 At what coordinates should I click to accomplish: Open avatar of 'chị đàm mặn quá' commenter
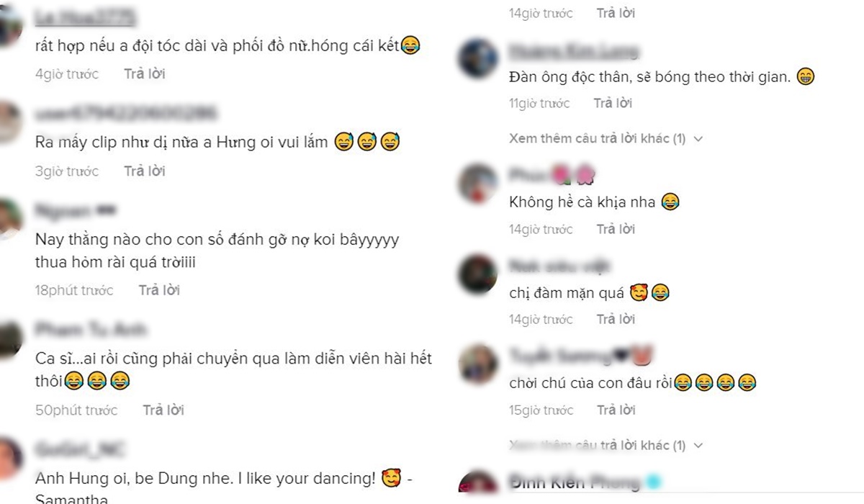pos(478,274)
